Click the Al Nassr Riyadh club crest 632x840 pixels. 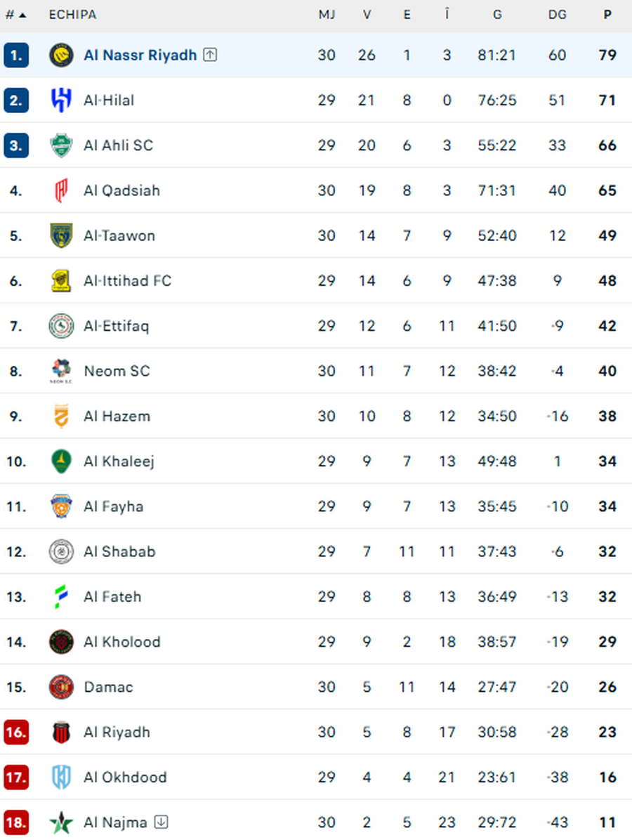coord(61,55)
